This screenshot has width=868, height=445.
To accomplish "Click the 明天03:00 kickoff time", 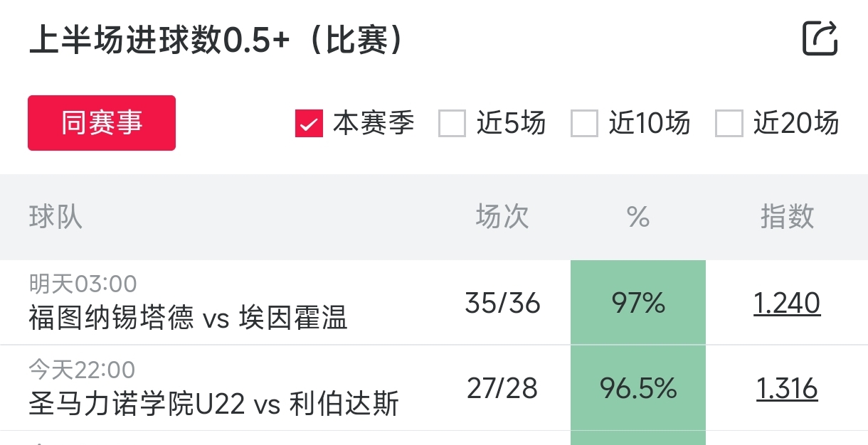I will point(83,284).
